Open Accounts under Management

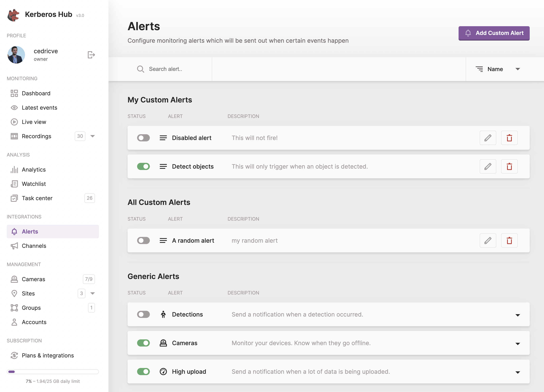[x=34, y=322]
